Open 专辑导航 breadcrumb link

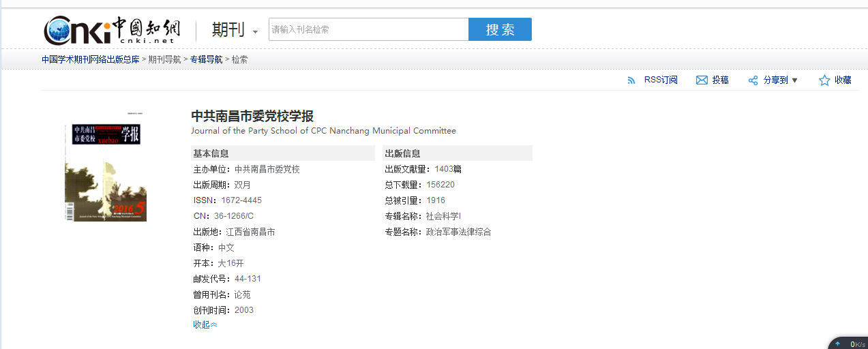[x=206, y=59]
